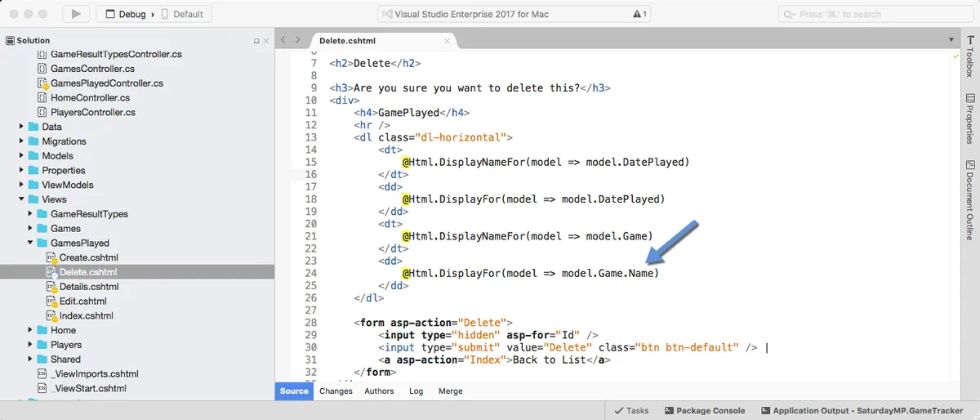
Task: Expand the Properties folder
Action: point(22,171)
